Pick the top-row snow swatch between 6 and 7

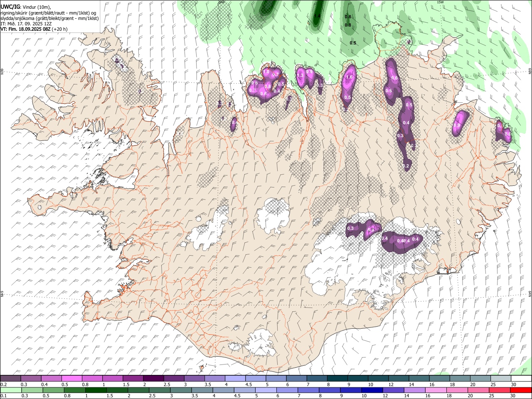click(296, 378)
